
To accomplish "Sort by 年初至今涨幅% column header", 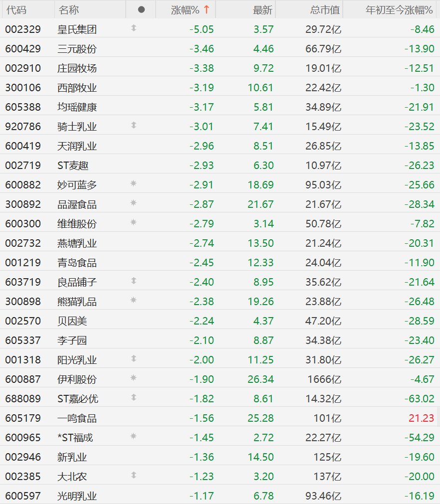I will (399, 10).
